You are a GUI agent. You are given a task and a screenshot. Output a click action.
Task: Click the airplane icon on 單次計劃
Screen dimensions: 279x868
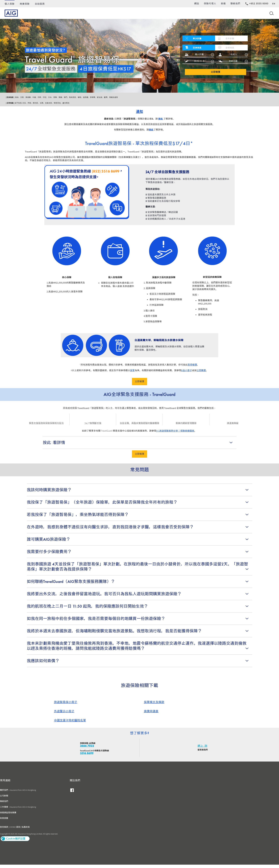(x=187, y=38)
